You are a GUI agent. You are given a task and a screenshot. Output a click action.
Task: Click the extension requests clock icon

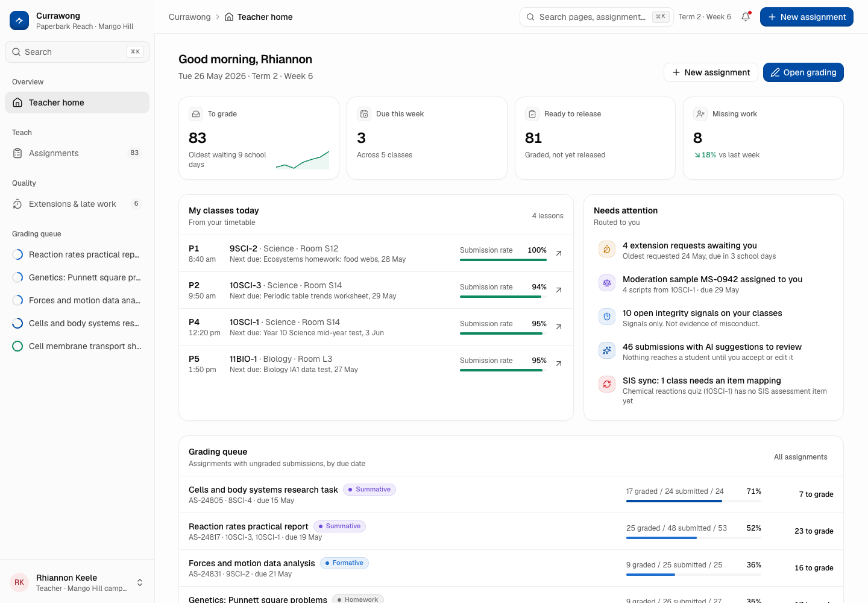coord(607,249)
